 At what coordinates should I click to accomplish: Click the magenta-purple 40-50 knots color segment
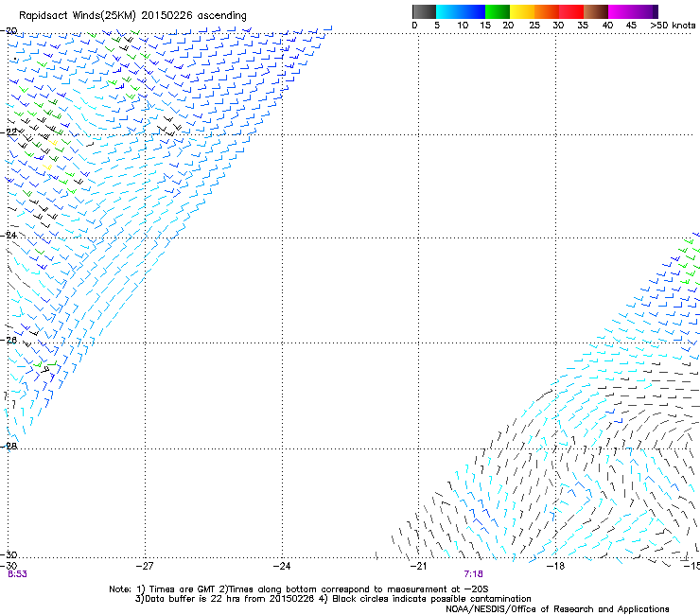(x=633, y=11)
